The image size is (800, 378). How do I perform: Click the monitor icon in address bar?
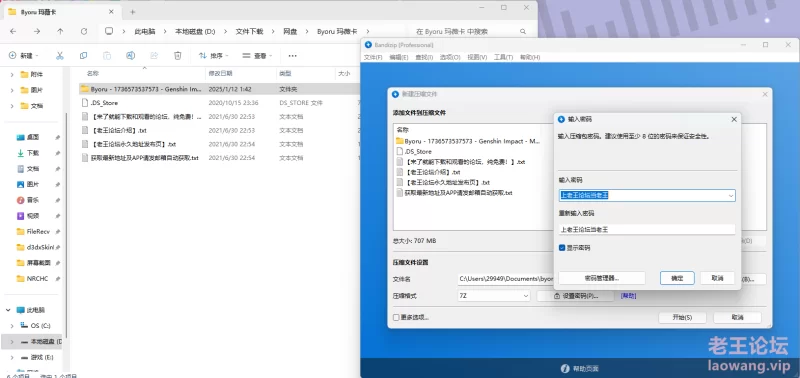click(x=109, y=31)
